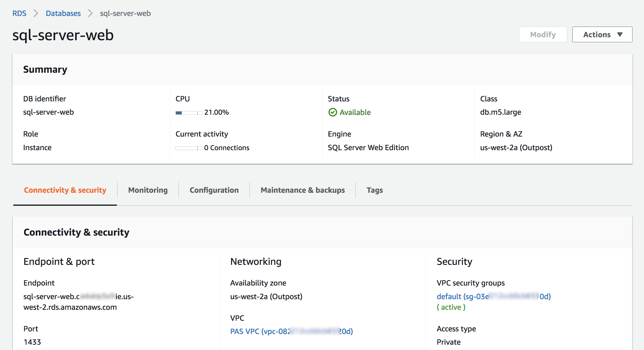Click the first breadcrumb chevron after RDS
The image size is (644, 350).
[x=36, y=13]
